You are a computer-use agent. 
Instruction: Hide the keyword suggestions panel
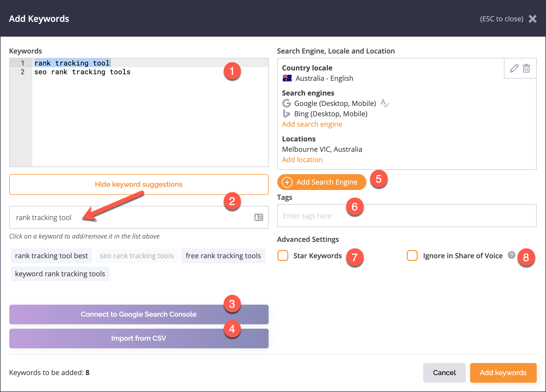139,185
